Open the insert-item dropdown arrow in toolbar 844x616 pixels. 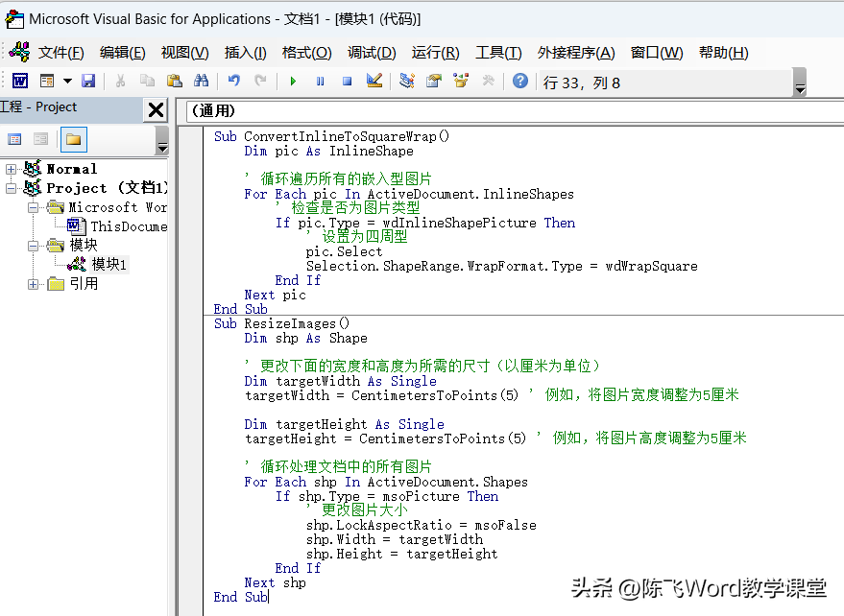pos(67,82)
